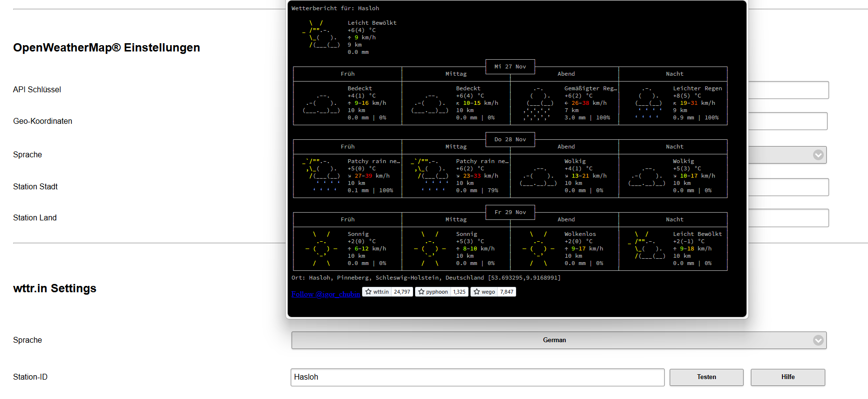Screen dimensions: 868x399
Task: Click the Ort: Hasloh, Pinneberg location line
Action: pos(426,278)
